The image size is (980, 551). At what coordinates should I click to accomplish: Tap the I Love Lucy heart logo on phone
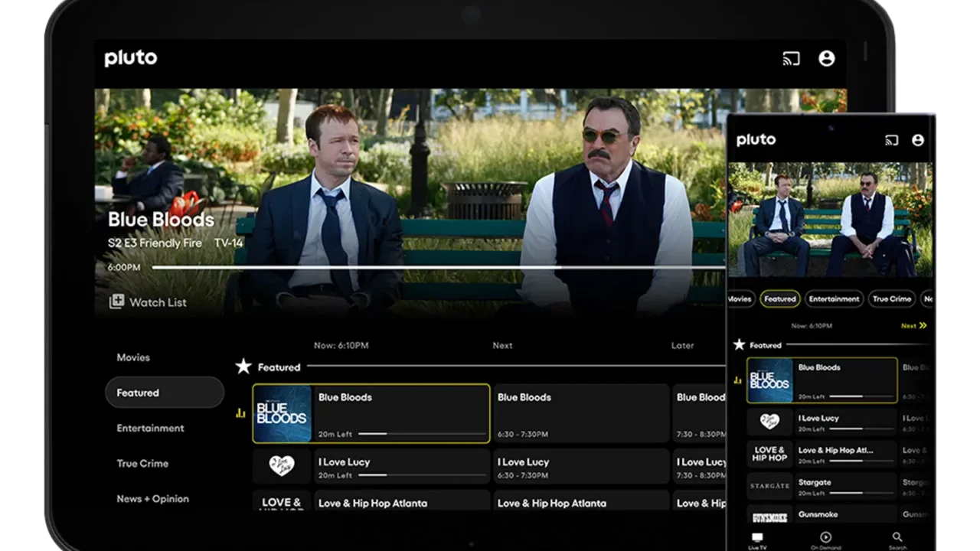pyautogui.click(x=769, y=422)
